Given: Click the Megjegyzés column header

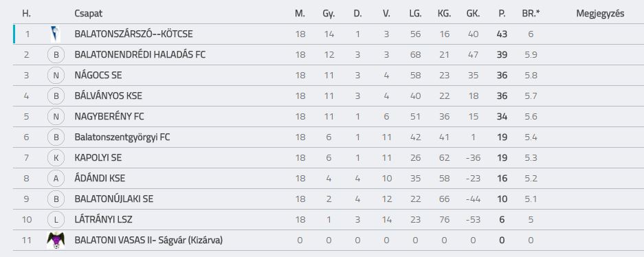Looking at the screenshot, I should coord(600,14).
